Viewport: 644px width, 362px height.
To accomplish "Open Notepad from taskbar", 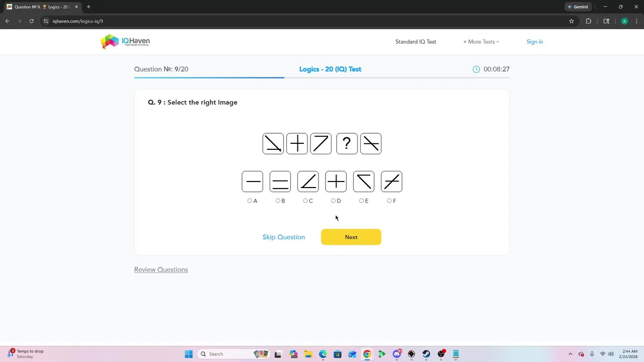I will (x=456, y=354).
